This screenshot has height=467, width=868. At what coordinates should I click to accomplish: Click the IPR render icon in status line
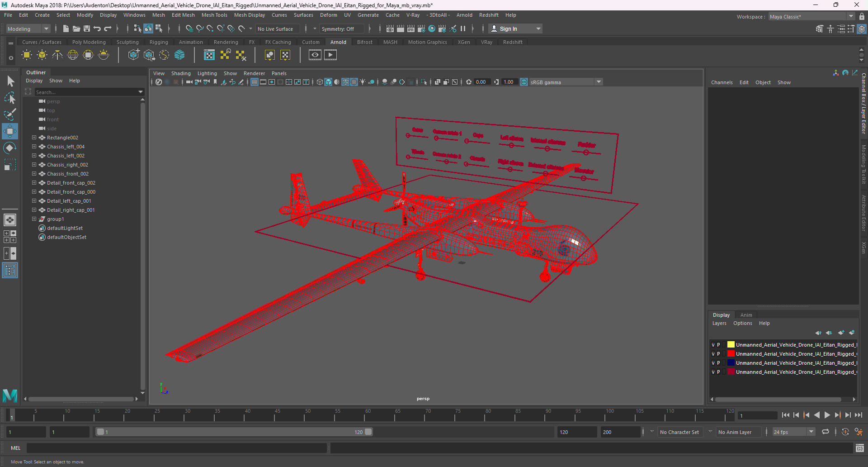click(x=411, y=29)
